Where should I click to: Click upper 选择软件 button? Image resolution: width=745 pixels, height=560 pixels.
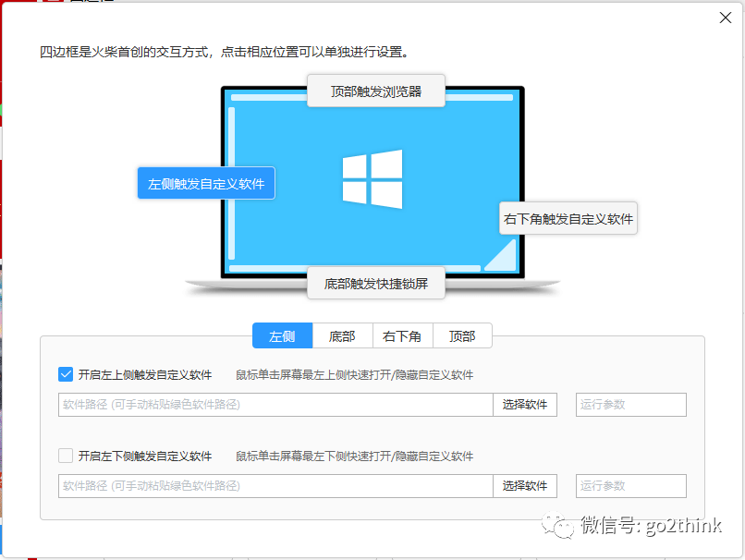(x=525, y=405)
